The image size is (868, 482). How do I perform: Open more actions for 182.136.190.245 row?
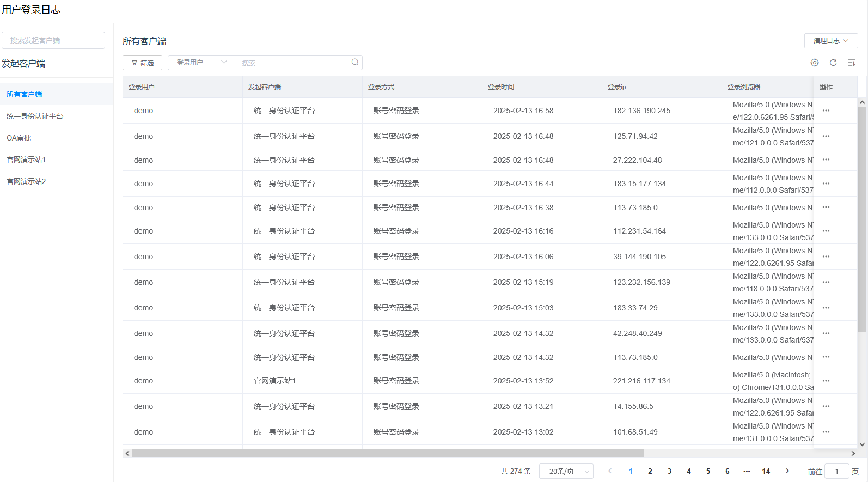click(826, 111)
